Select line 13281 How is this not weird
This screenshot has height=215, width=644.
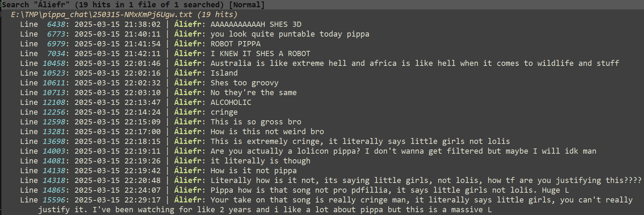coord(172,132)
